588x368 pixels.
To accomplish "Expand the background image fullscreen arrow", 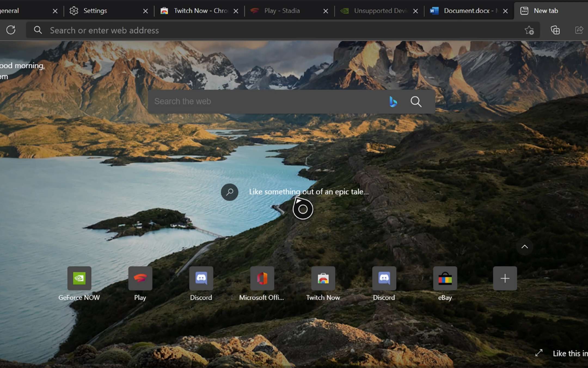I will (x=539, y=353).
